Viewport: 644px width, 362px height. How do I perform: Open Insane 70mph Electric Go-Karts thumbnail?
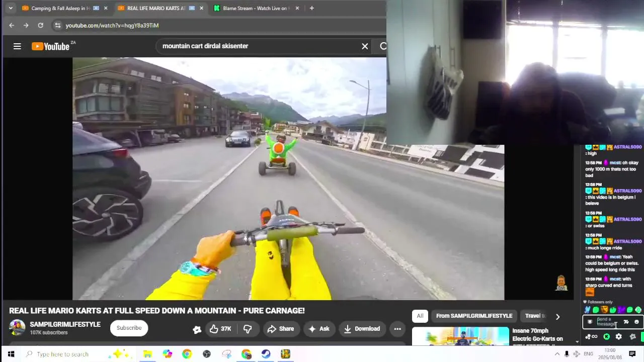pyautogui.click(x=460, y=336)
